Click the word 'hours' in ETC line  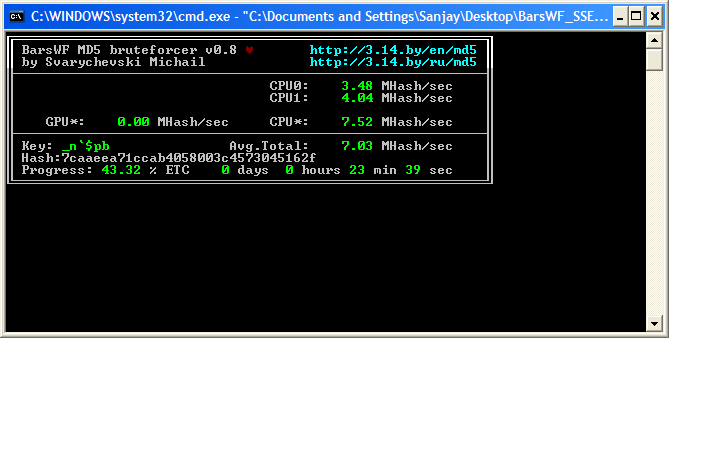pyautogui.click(x=321, y=170)
